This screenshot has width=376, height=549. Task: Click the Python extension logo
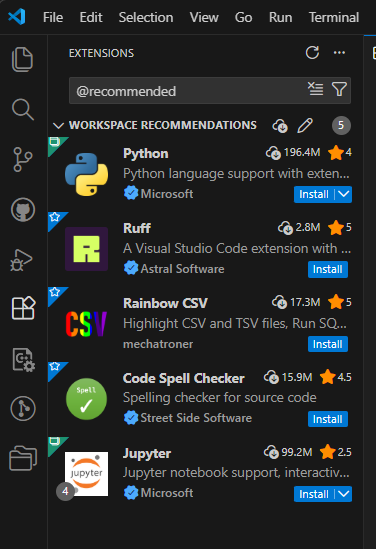(x=86, y=174)
